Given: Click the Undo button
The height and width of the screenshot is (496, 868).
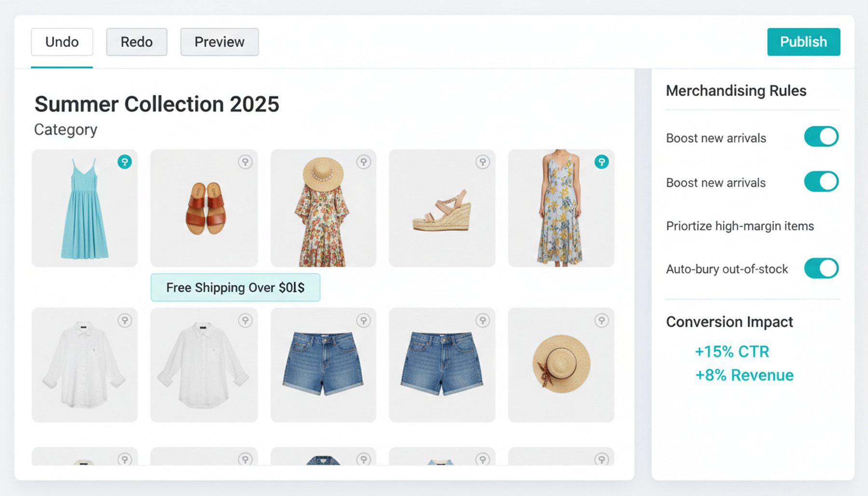Looking at the screenshot, I should (x=62, y=42).
